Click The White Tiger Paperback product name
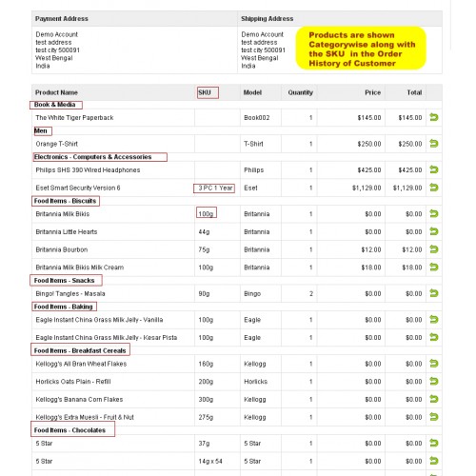 pos(74,118)
